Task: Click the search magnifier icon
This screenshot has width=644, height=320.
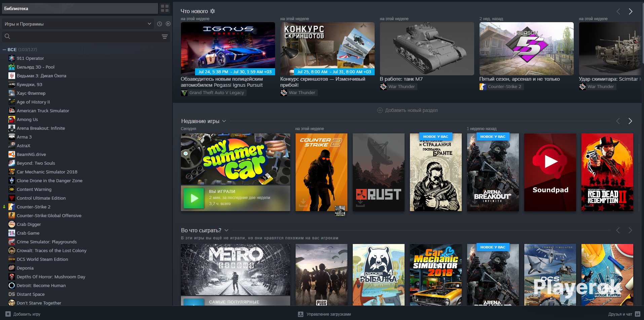Action: [7, 36]
